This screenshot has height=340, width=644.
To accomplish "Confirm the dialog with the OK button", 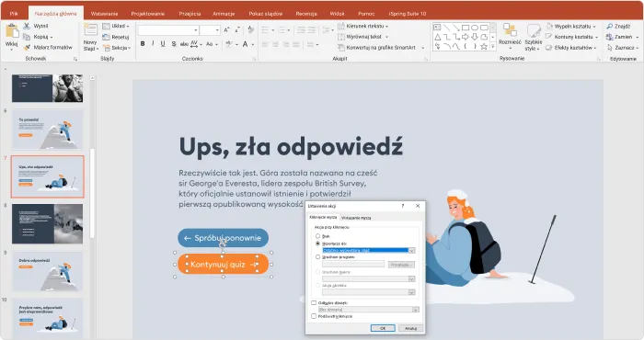I will 383,328.
